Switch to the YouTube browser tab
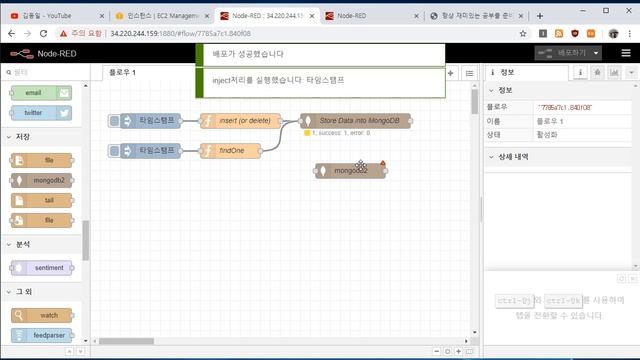This screenshot has height=360, width=640. (x=56, y=16)
